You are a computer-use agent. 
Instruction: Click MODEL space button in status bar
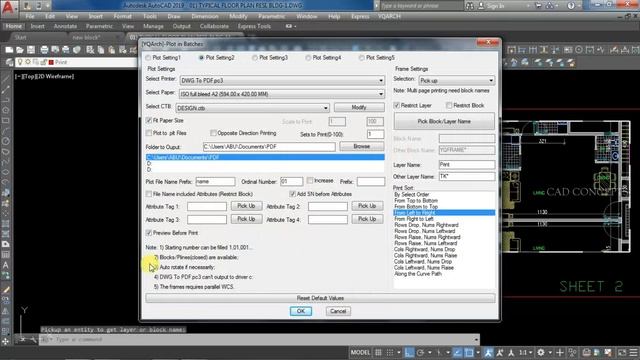click(x=360, y=353)
